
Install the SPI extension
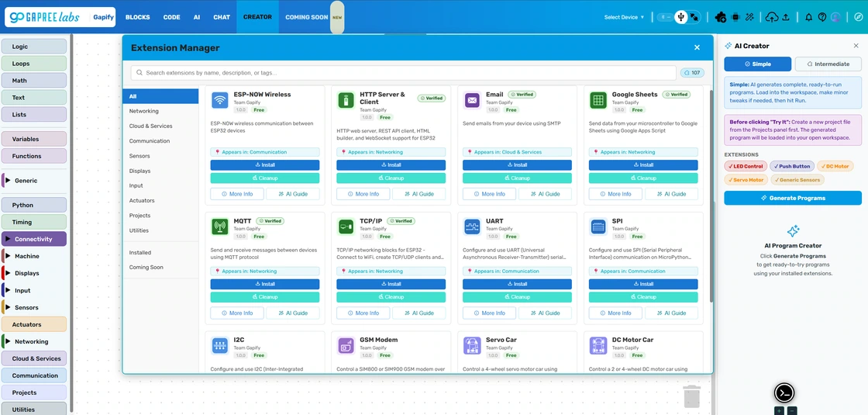tap(643, 284)
